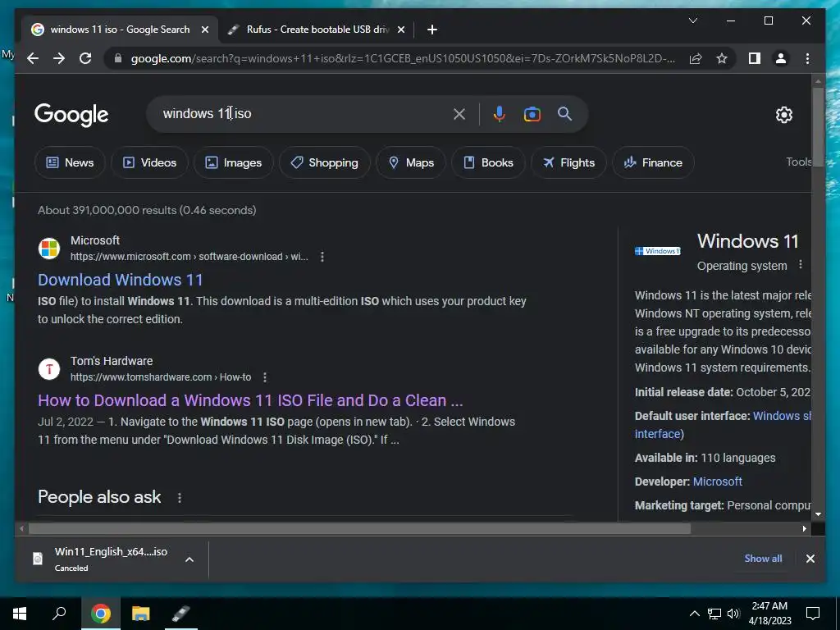The height and width of the screenshot is (630, 840).
Task: Click the Windows 11 logo thumbnail
Action: point(657,251)
